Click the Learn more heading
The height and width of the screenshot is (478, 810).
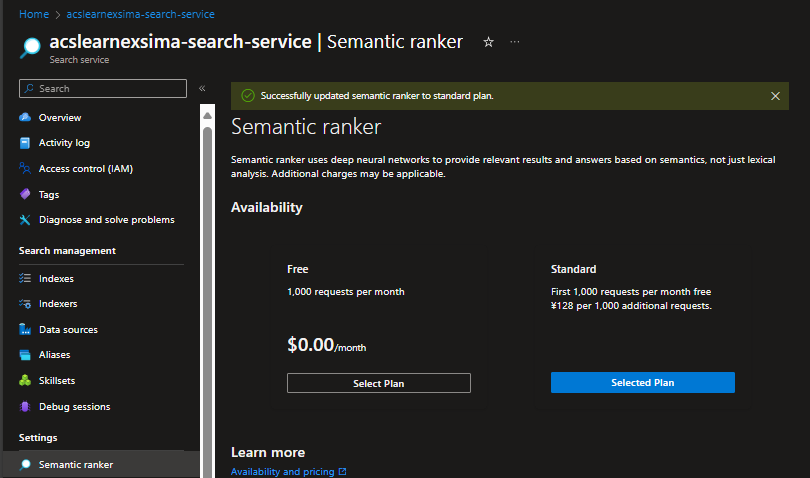coord(268,452)
